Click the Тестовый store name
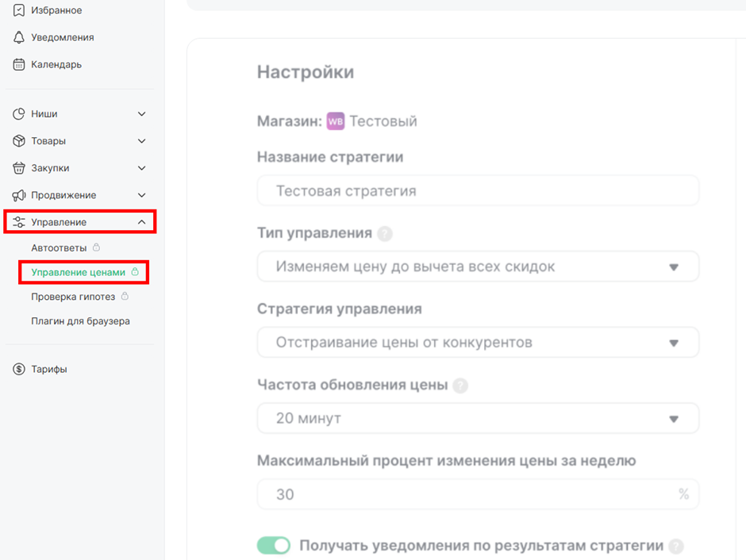Image resolution: width=746 pixels, height=560 pixels. click(383, 121)
